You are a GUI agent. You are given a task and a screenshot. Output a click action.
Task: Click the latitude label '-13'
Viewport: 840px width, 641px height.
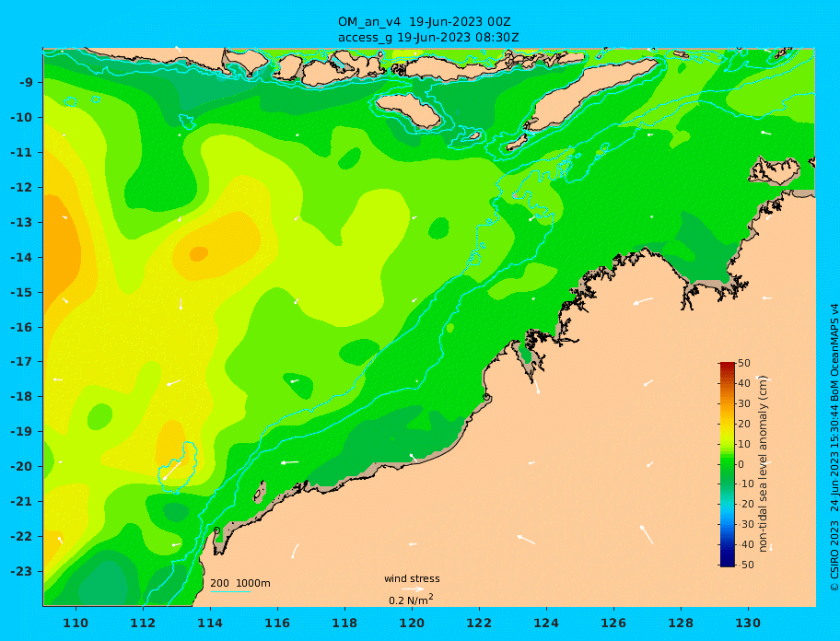(x=22, y=222)
